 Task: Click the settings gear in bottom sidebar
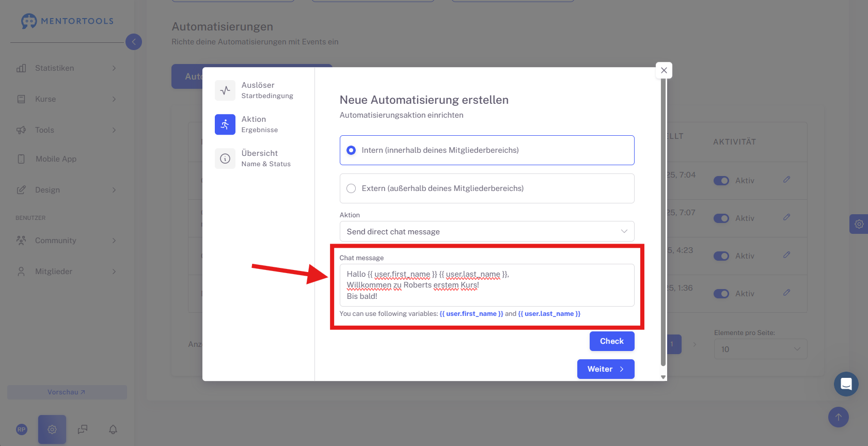pos(52,429)
